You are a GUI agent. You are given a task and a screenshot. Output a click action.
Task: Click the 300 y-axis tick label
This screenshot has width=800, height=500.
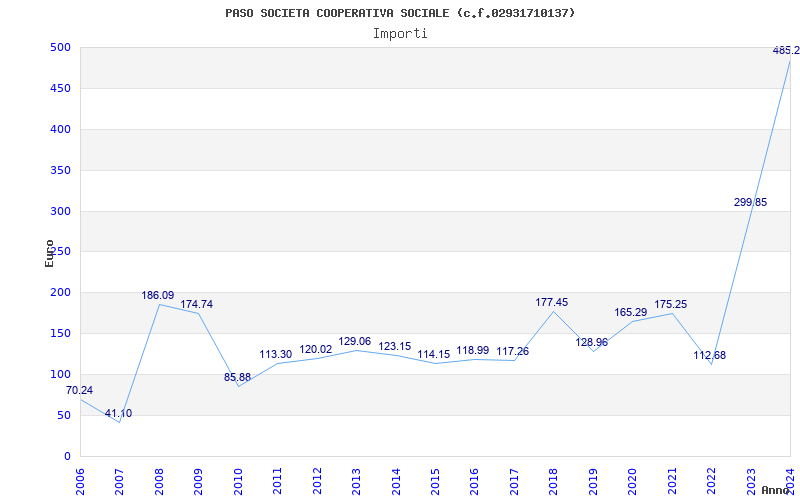60,211
